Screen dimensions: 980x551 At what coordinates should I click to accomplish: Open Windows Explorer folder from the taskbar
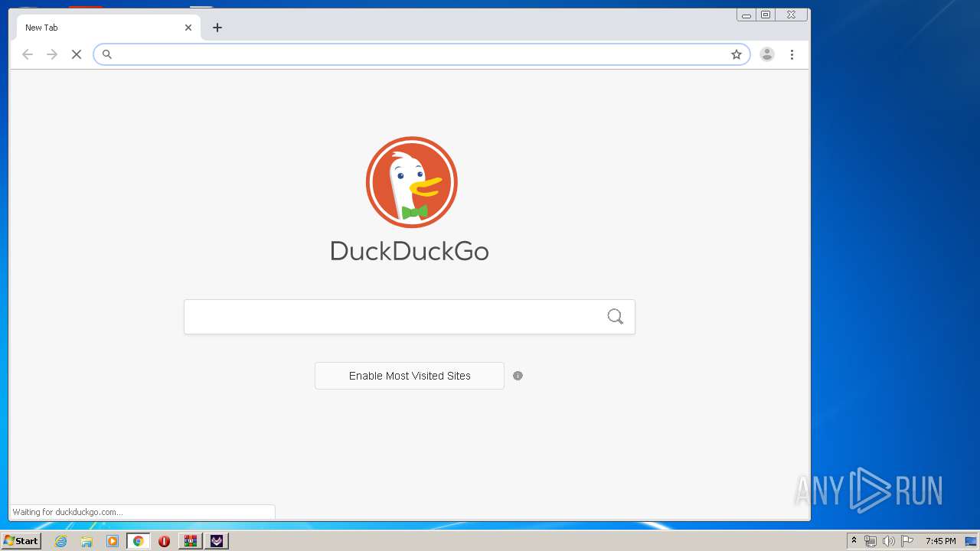[87, 541]
